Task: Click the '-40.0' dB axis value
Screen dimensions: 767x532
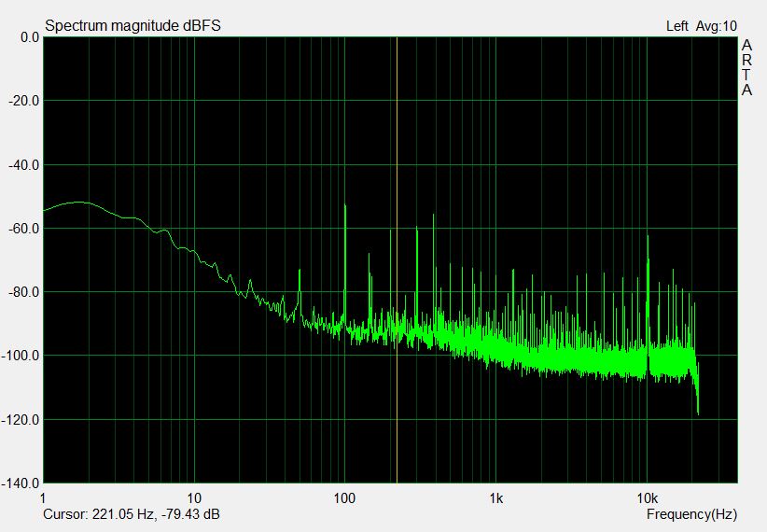Action: point(23,165)
